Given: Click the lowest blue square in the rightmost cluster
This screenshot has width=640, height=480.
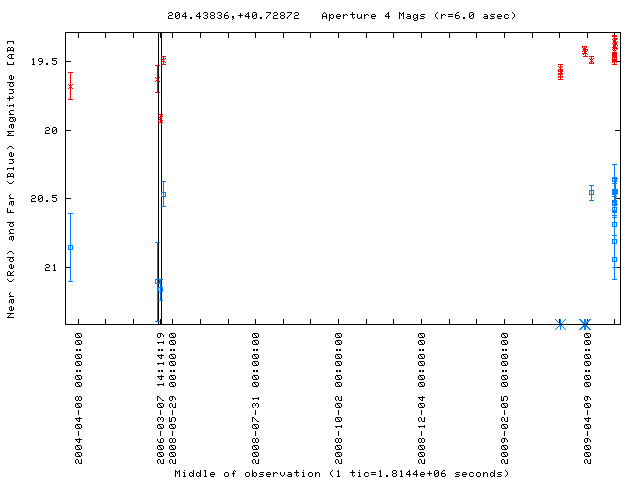Looking at the screenshot, I should pyautogui.click(x=615, y=260).
